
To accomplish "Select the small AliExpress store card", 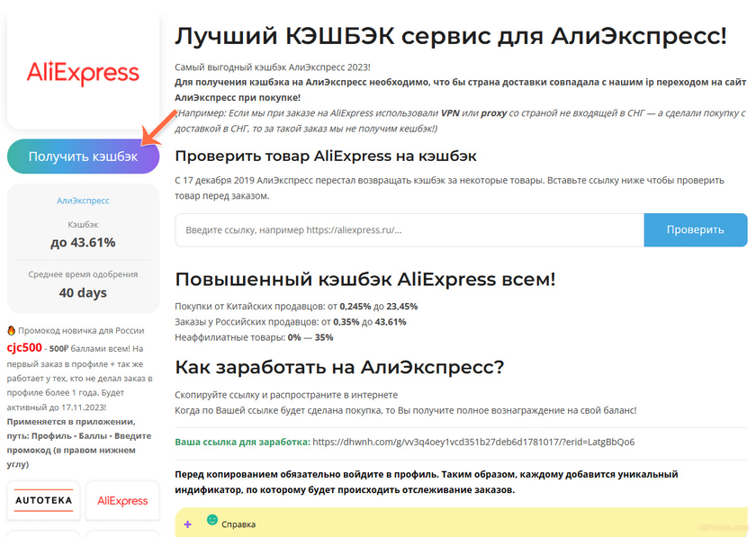I will pyautogui.click(x=122, y=501).
